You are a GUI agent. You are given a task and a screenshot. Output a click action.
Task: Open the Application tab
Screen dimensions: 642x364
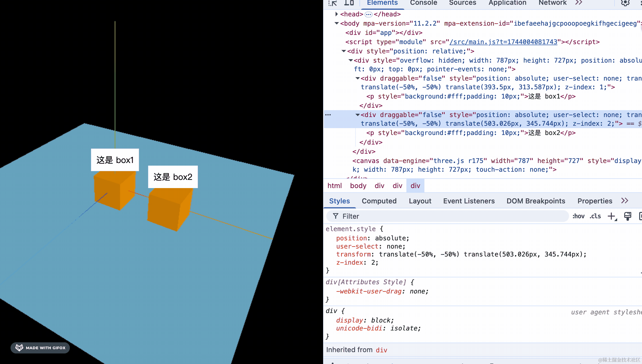pos(507,3)
